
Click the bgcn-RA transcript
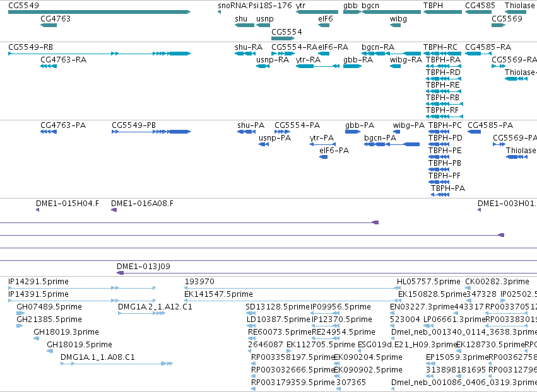pyautogui.click(x=391, y=54)
